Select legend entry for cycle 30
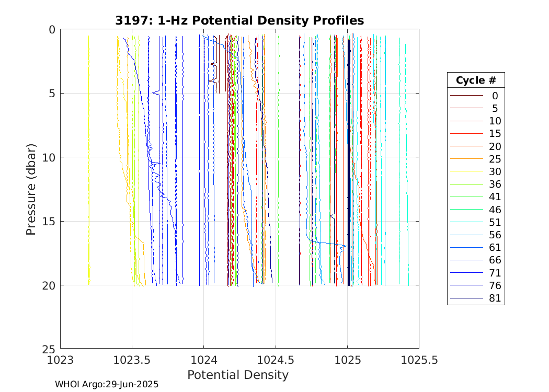 (476, 171)
